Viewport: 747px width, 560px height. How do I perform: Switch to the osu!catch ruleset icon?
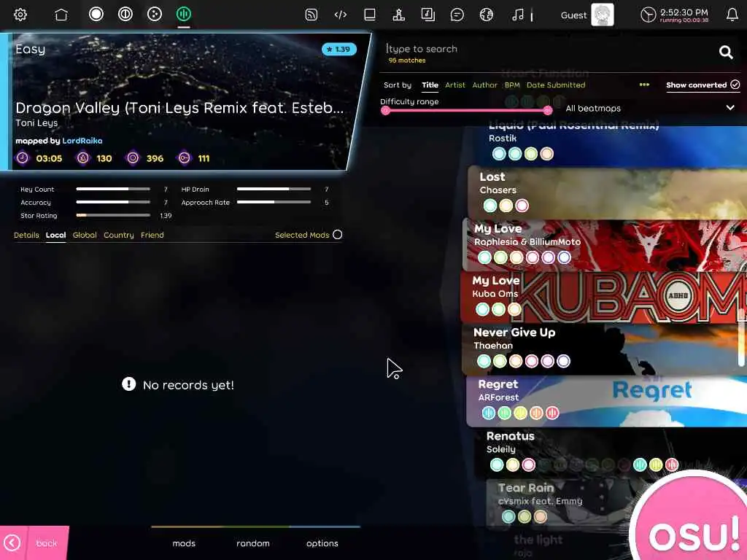click(x=155, y=14)
